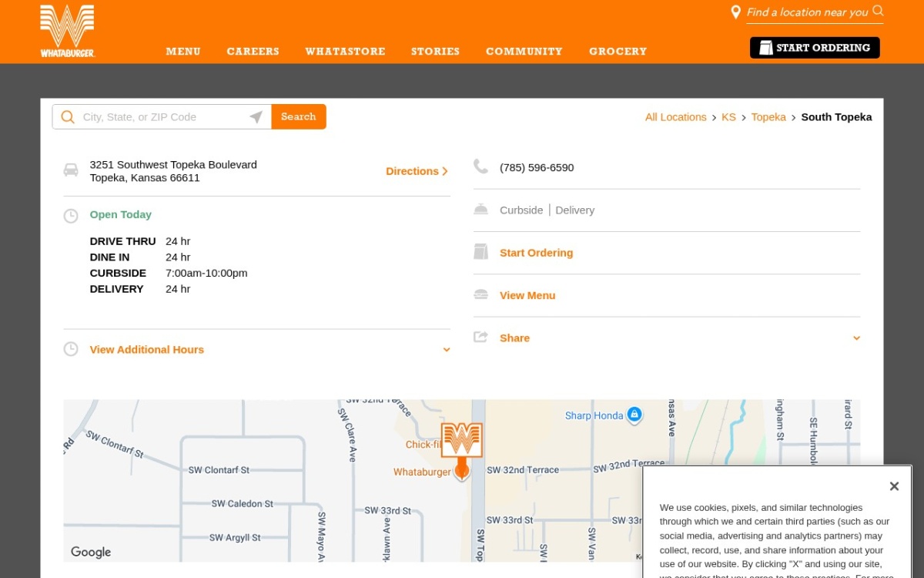Click the Curbside service text
The width and height of the screenshot is (924, 578).
pyautogui.click(x=521, y=210)
